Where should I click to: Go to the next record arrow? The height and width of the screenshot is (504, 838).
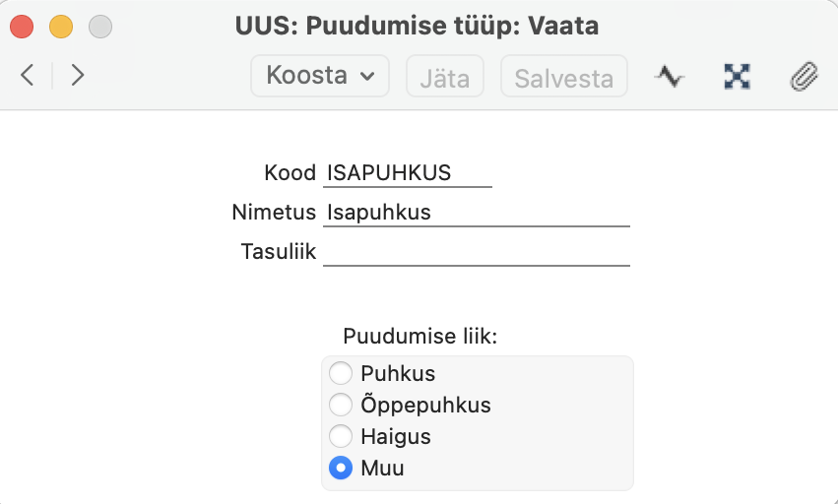(78, 75)
